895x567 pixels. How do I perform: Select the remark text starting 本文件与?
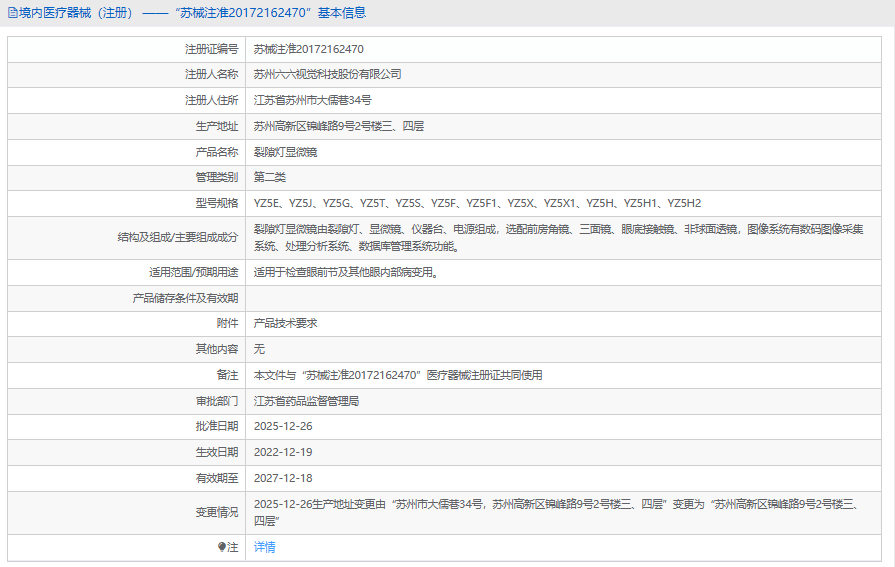point(398,375)
